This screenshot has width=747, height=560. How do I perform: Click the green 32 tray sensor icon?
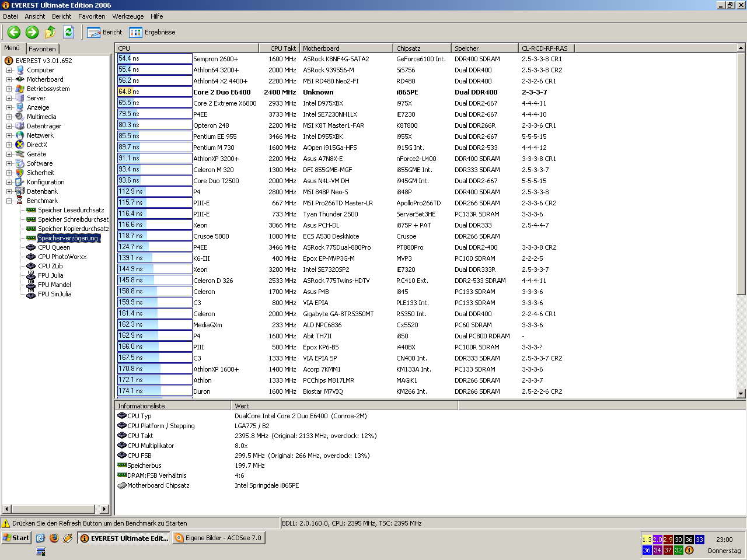click(678, 550)
